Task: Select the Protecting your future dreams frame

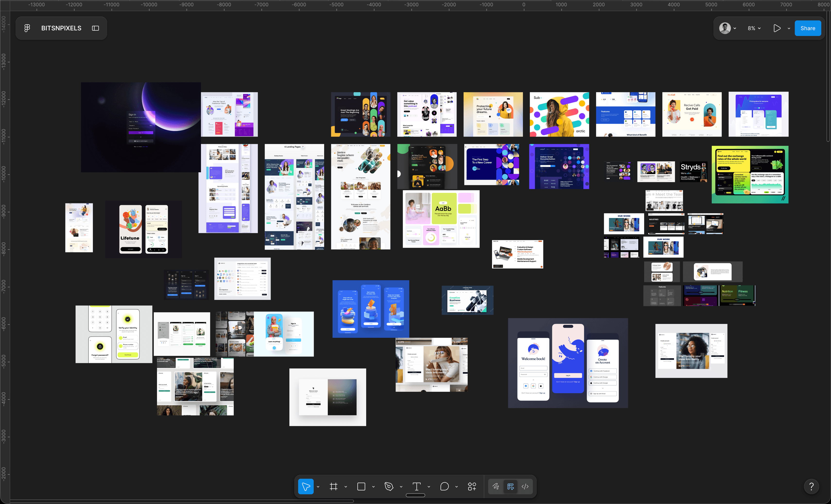Action: [493, 114]
